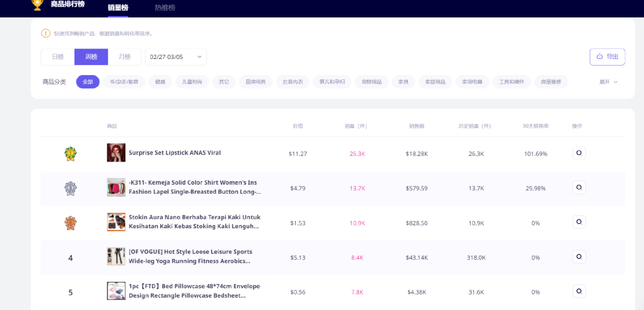Switch to the 热推榜 tab
The image size is (644, 310).
(165, 8)
